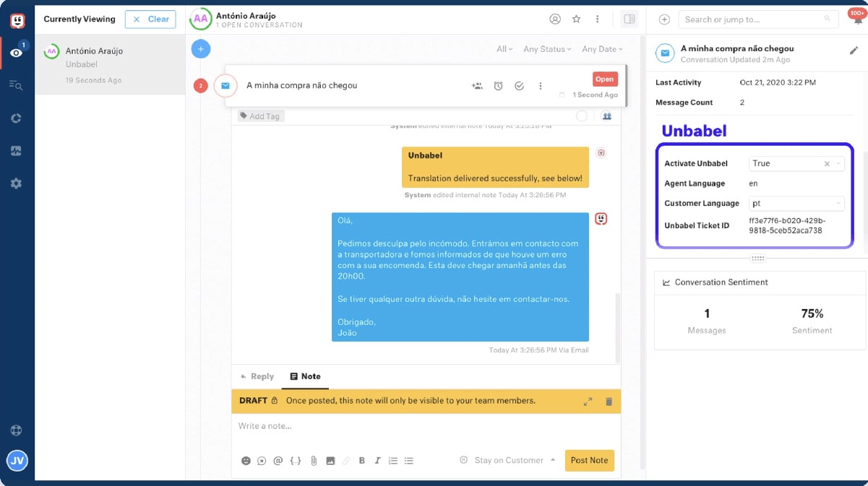Select the Note tab
This screenshot has height=486, width=868.
tap(305, 376)
